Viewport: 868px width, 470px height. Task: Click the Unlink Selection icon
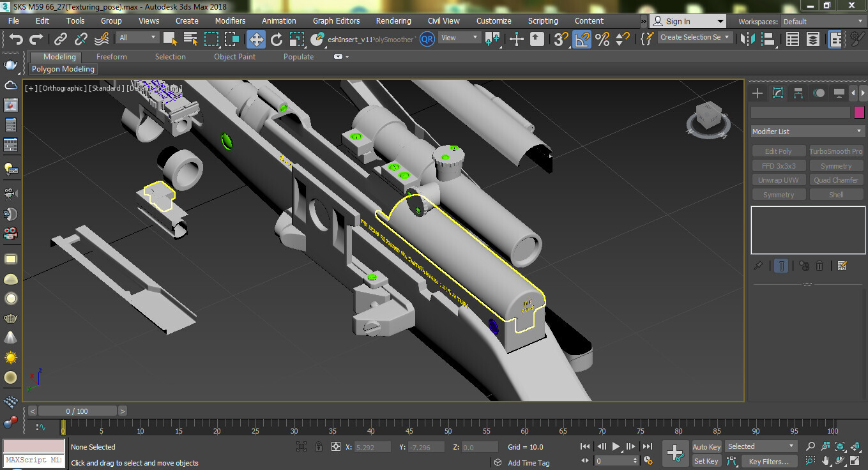click(81, 40)
